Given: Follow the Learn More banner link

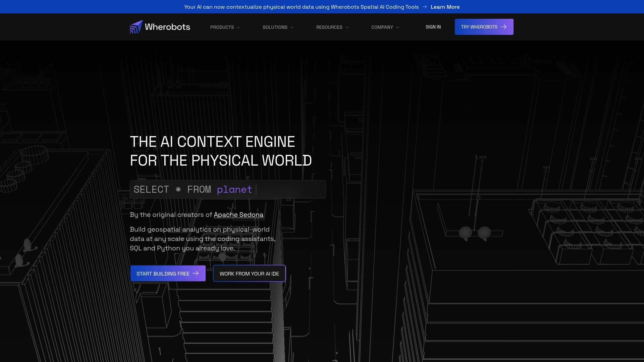Looking at the screenshot, I should point(445,7).
